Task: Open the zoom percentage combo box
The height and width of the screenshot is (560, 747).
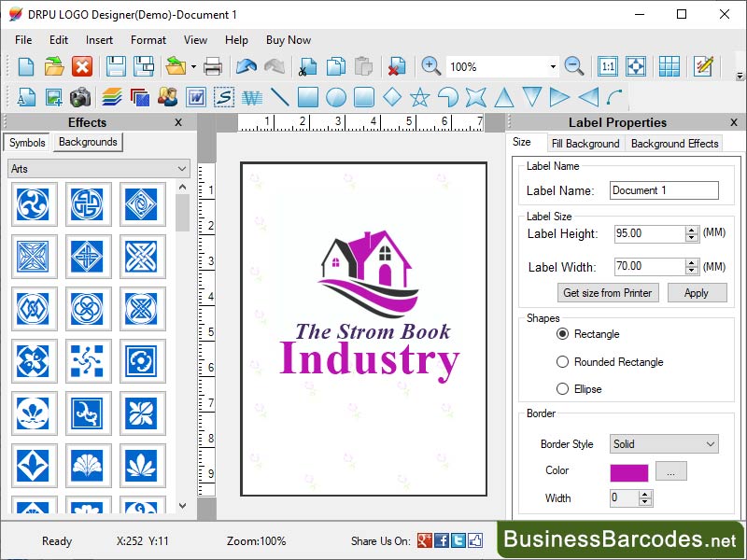Action: coord(553,66)
